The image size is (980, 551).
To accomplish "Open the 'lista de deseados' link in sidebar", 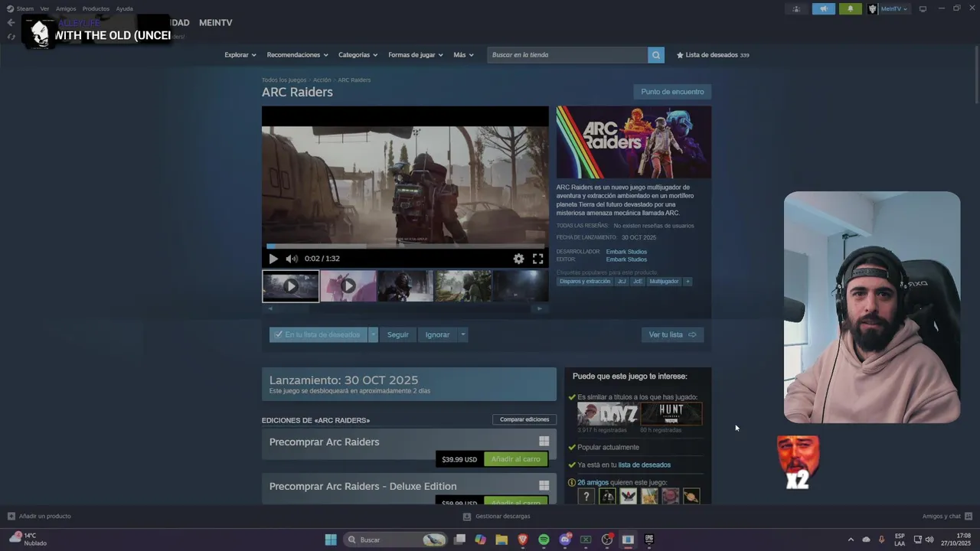I will 645,465.
